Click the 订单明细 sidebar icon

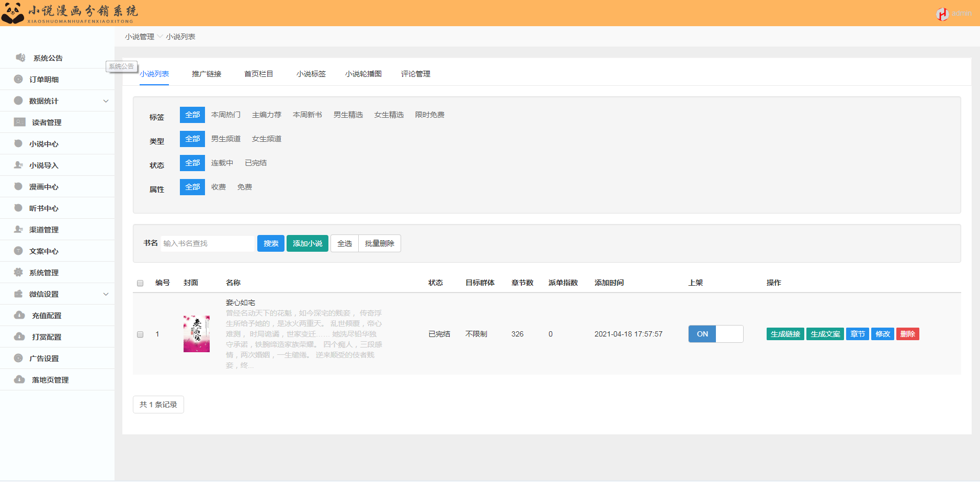(18, 79)
